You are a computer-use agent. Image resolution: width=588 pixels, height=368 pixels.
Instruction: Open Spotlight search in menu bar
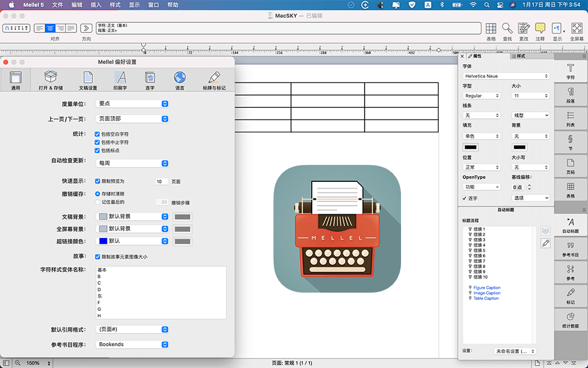pyautogui.click(x=487, y=5)
